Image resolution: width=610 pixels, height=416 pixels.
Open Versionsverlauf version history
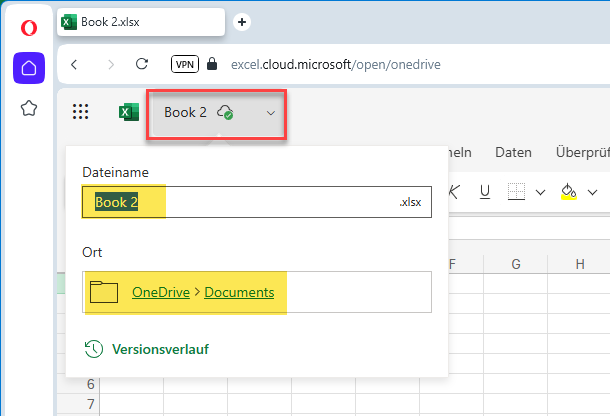click(x=147, y=349)
